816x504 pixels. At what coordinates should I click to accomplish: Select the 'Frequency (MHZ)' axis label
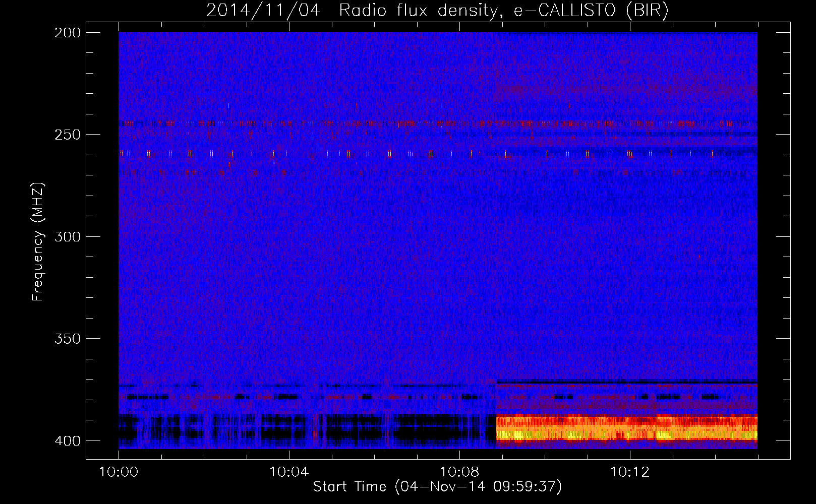[x=37, y=241]
